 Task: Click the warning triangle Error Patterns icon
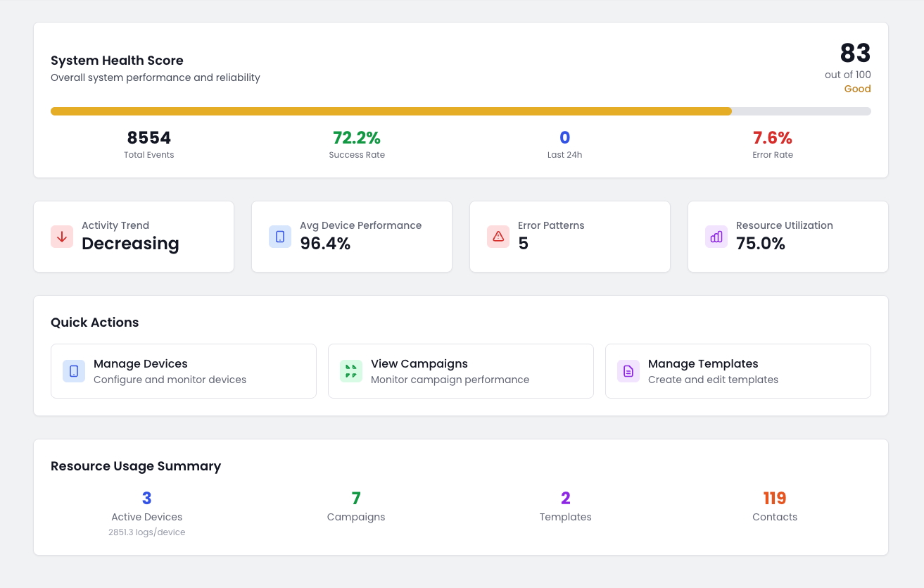[x=498, y=237]
